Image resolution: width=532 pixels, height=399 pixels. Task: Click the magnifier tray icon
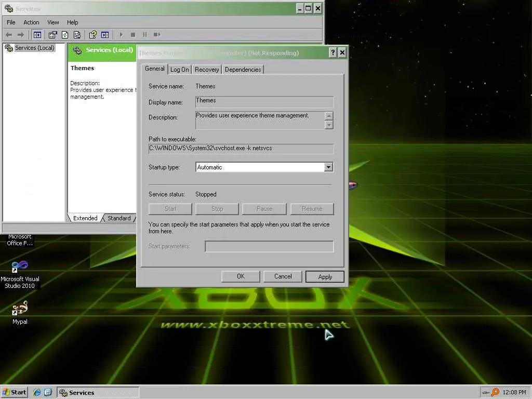(x=495, y=392)
